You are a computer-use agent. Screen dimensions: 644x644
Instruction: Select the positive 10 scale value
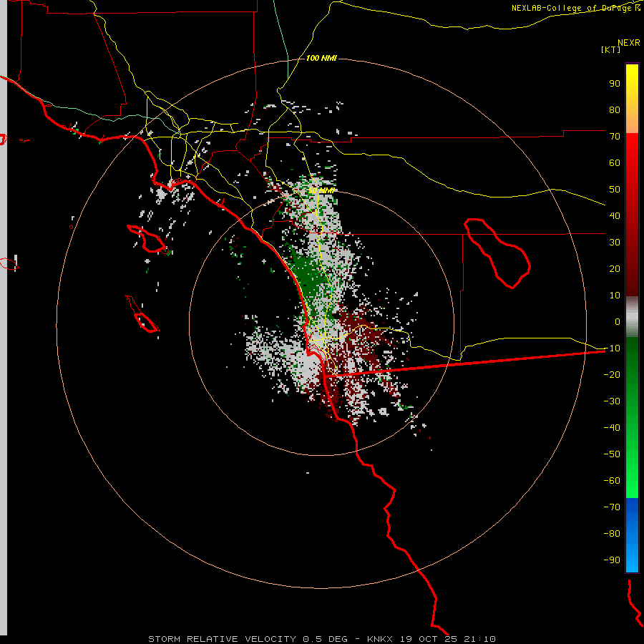[615, 296]
